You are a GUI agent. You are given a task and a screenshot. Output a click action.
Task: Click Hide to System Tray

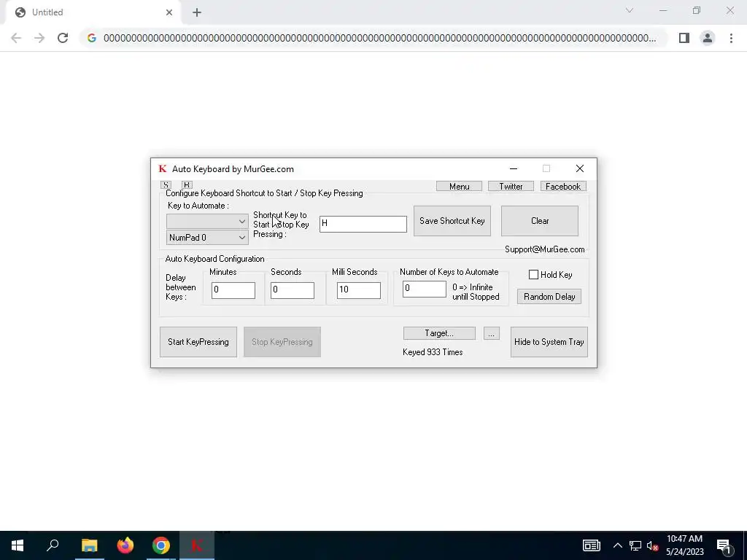[x=549, y=342]
